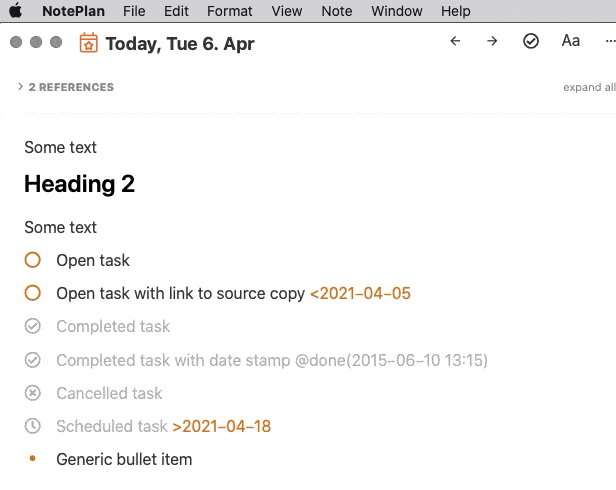This screenshot has width=616, height=490.
Task: Click the Open task text
Action: click(x=93, y=260)
